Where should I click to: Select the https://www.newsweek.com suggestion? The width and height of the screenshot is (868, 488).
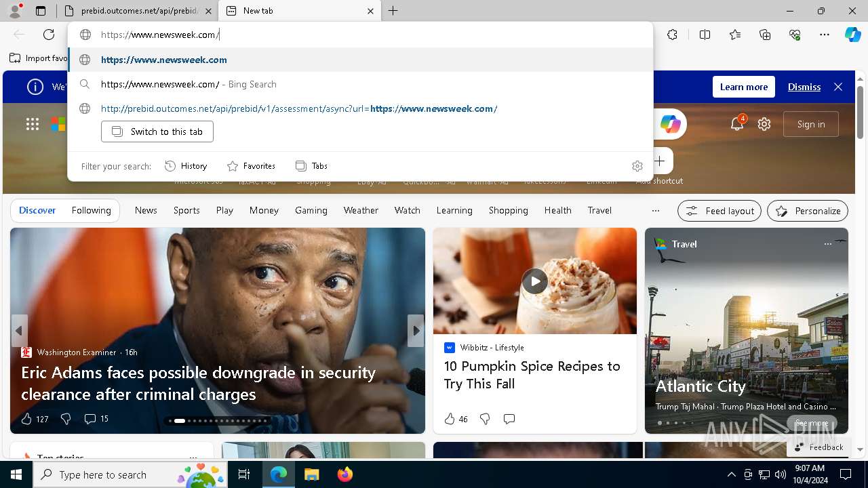361,60
